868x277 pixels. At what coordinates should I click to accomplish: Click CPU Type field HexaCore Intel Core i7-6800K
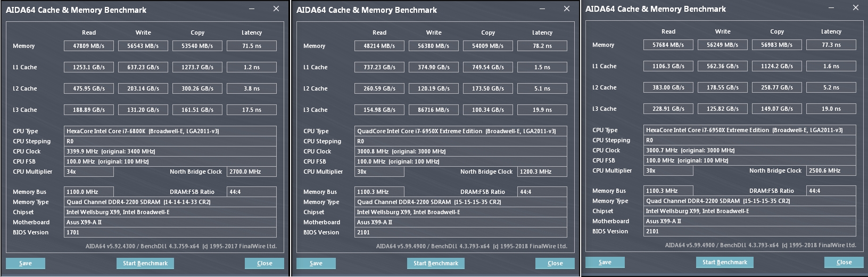tap(170, 131)
